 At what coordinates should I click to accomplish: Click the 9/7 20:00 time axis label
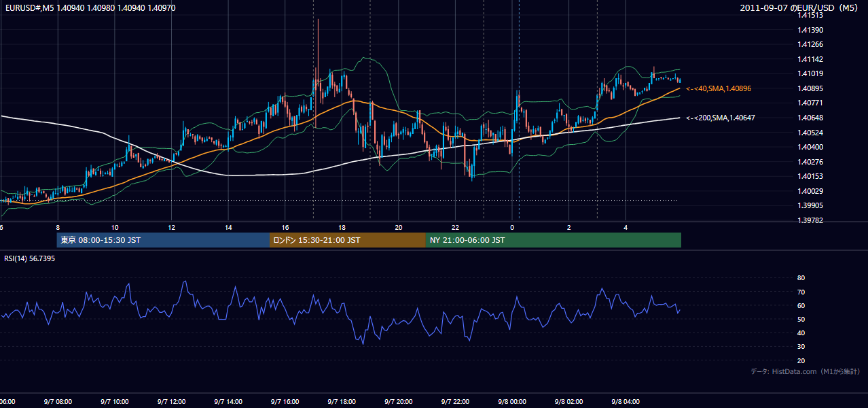pyautogui.click(x=398, y=402)
